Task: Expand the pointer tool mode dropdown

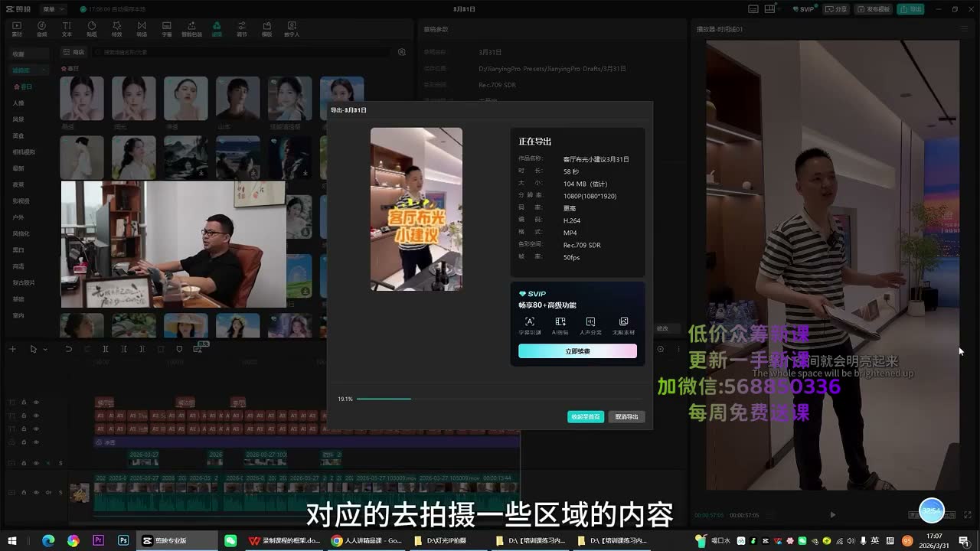Action: point(45,349)
